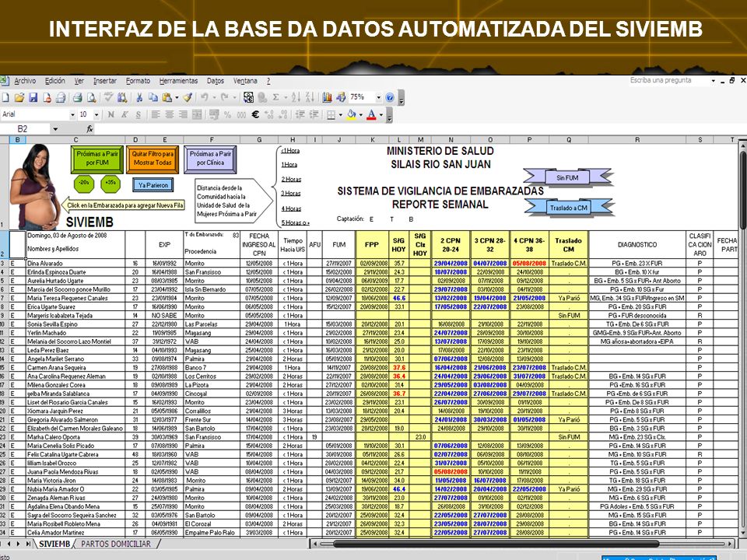Click the Copy icon
This screenshot has width=747, height=560.
(153, 98)
